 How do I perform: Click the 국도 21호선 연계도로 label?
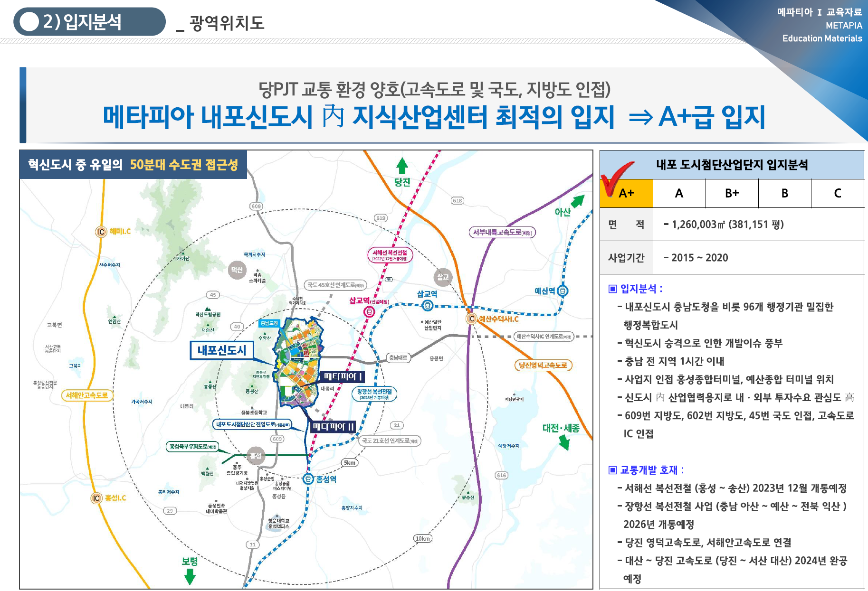tap(390, 441)
